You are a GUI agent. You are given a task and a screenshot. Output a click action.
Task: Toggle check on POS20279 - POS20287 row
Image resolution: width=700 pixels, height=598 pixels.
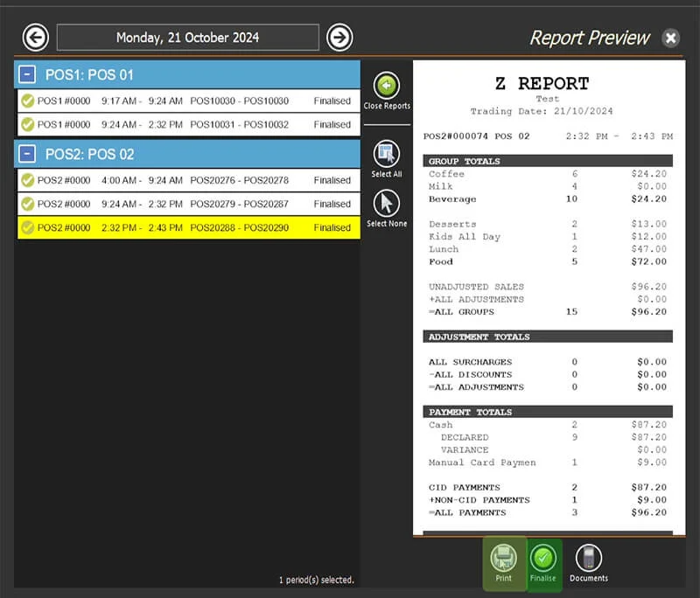pos(28,204)
